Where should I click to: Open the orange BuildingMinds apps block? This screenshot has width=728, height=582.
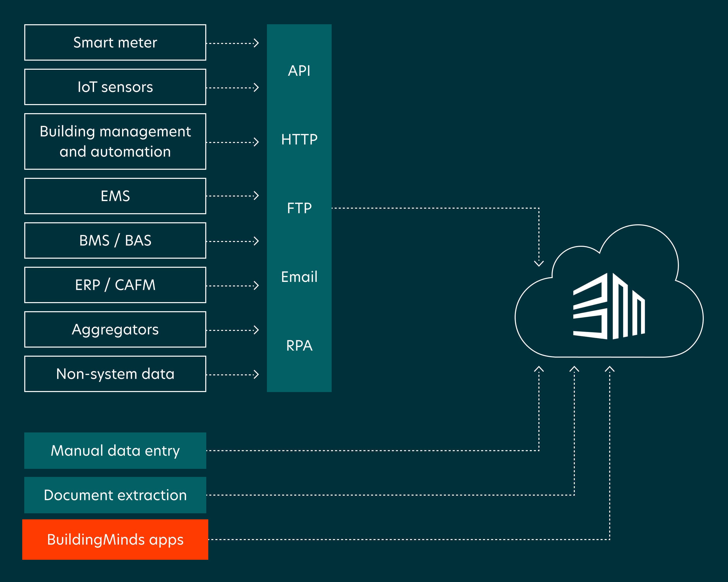click(x=115, y=540)
